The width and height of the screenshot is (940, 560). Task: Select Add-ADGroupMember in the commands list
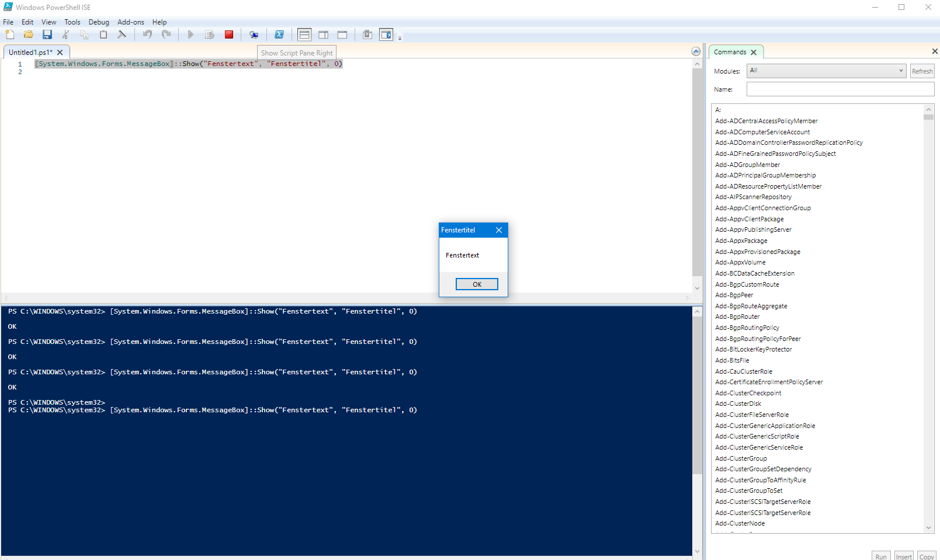tap(747, 165)
